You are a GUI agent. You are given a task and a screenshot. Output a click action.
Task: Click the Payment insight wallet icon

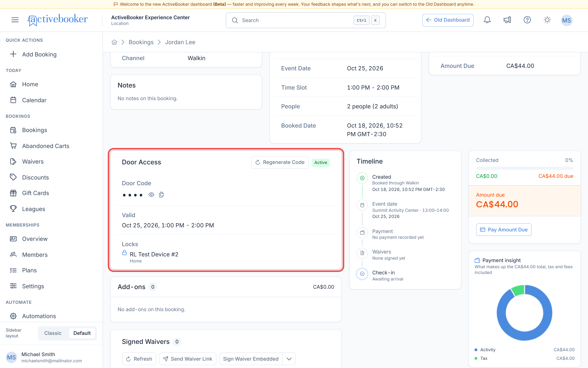click(x=477, y=260)
